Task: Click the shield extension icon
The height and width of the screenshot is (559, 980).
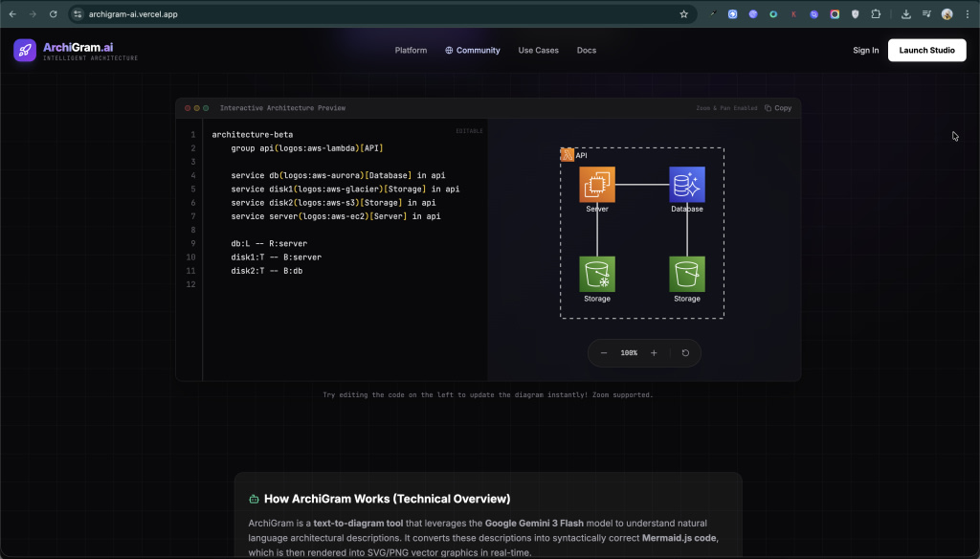Action: point(855,13)
